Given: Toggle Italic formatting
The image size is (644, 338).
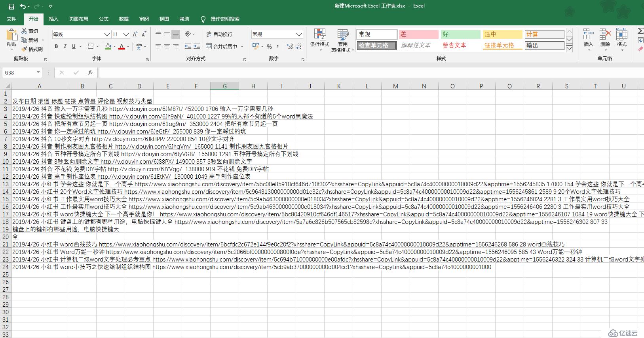Looking at the screenshot, I should coord(65,46).
